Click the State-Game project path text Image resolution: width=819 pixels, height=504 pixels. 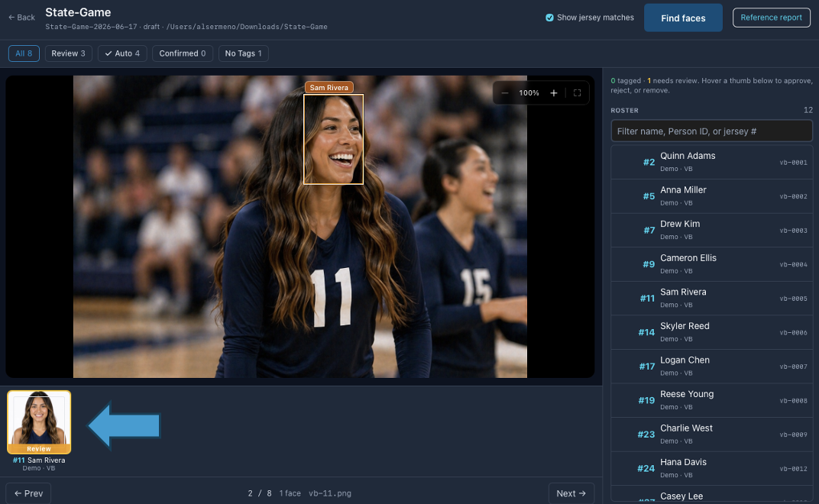pos(247,27)
